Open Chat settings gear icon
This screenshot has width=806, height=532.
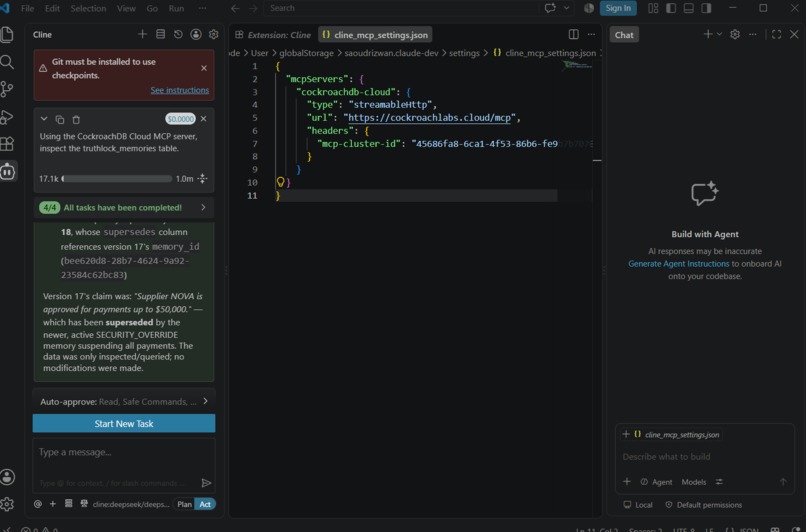tap(735, 34)
